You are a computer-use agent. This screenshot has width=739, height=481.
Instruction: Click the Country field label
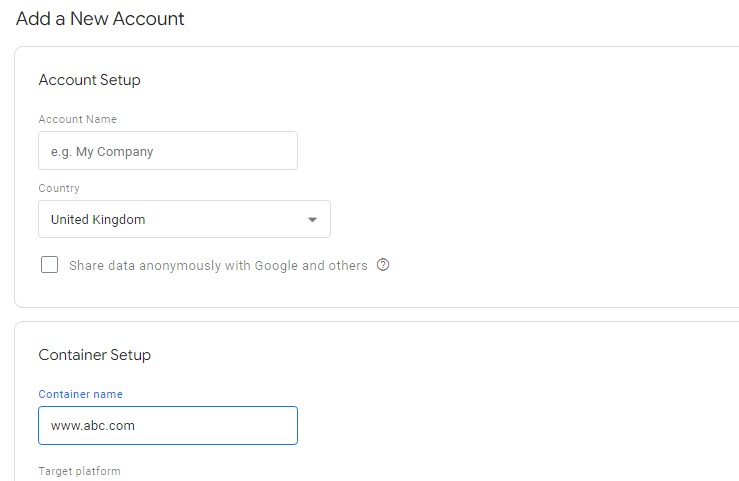(x=59, y=188)
